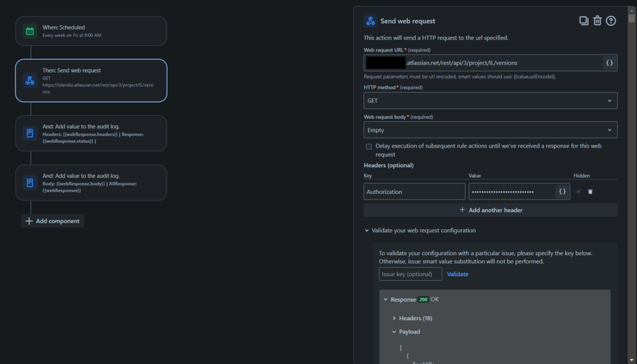Click the audit log icon on Body card
Image resolution: width=637 pixels, height=364 pixels.
click(30, 183)
